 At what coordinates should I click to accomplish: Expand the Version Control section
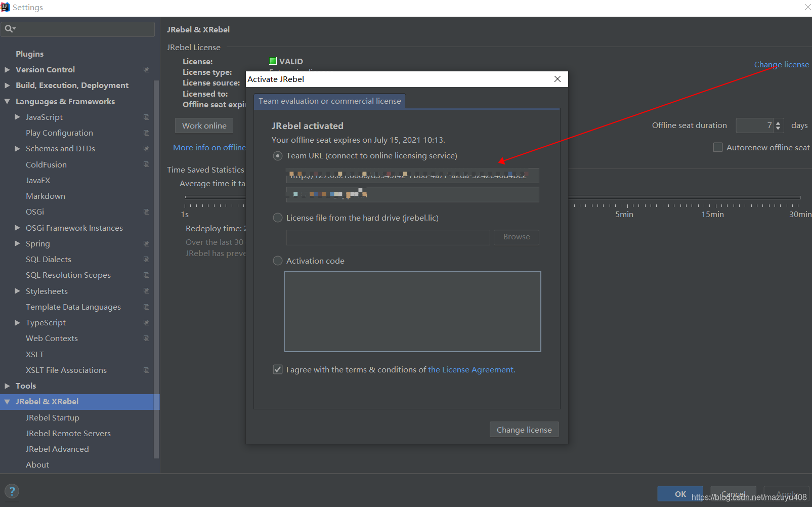pyautogui.click(x=7, y=69)
